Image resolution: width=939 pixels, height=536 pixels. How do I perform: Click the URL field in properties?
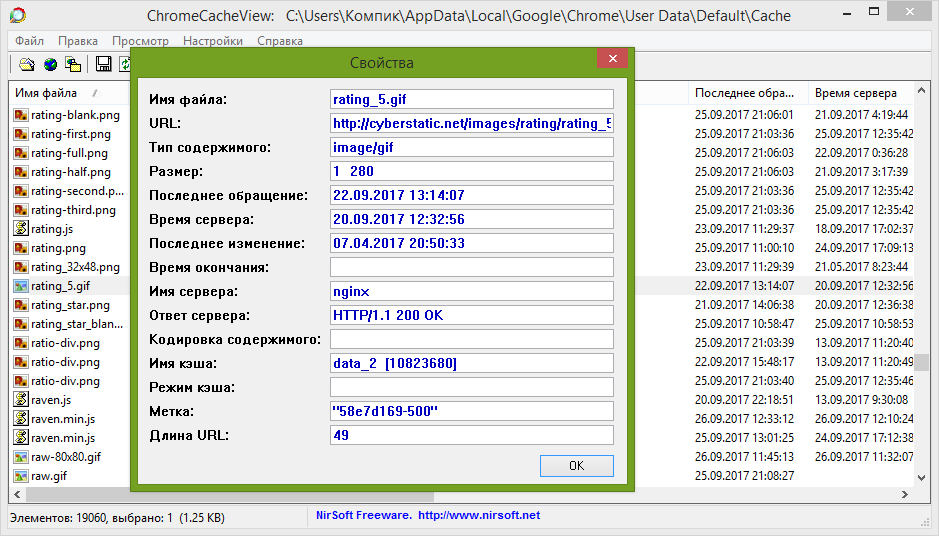click(x=471, y=123)
